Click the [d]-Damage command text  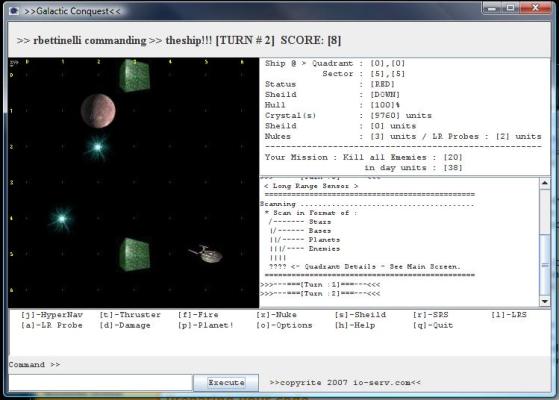pos(125,325)
